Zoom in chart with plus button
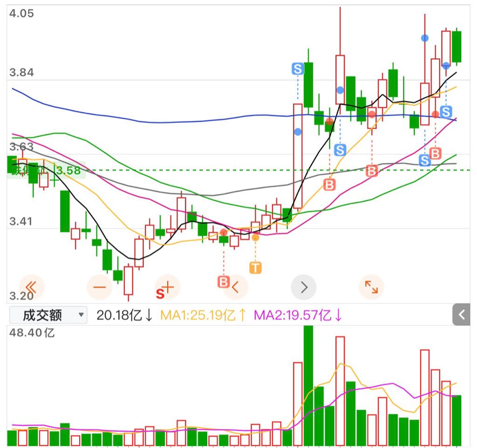Image resolution: width=477 pixels, height=448 pixels. pyautogui.click(x=168, y=287)
